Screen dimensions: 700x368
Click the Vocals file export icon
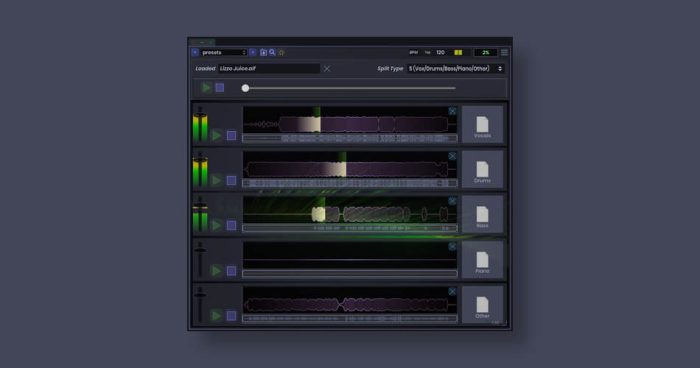[x=482, y=125]
